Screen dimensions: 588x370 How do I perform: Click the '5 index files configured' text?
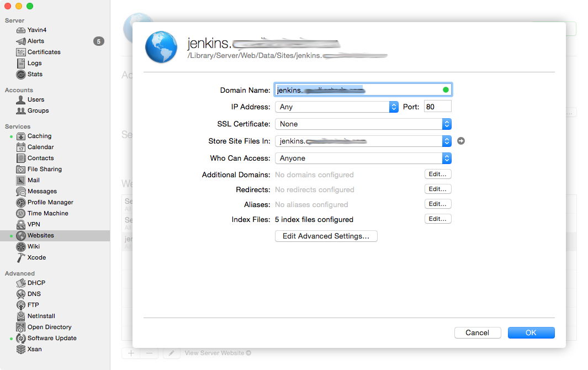[314, 220]
